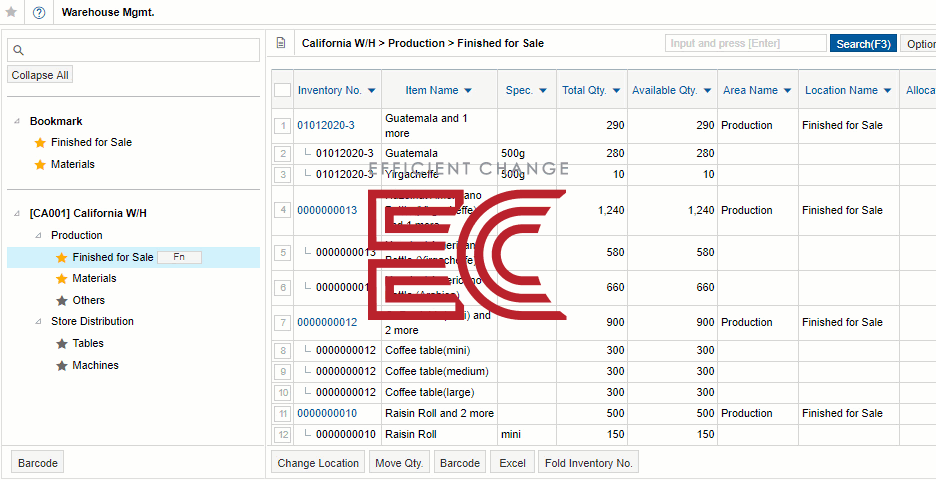936x480 pixels.
Task: Toggle the select-all checkbox in table header
Action: (283, 90)
